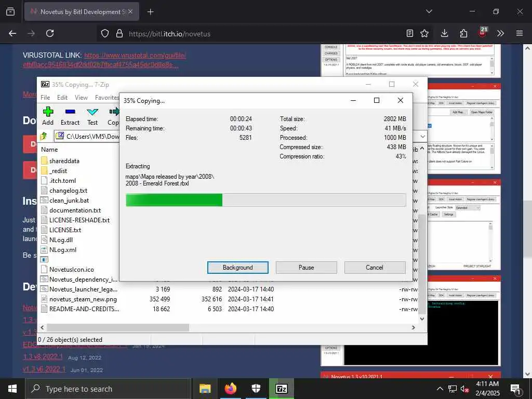This screenshot has height=399, width=532.
Task: Click the up-one-level folder icon in 7-Zip
Action: pyautogui.click(x=44, y=137)
